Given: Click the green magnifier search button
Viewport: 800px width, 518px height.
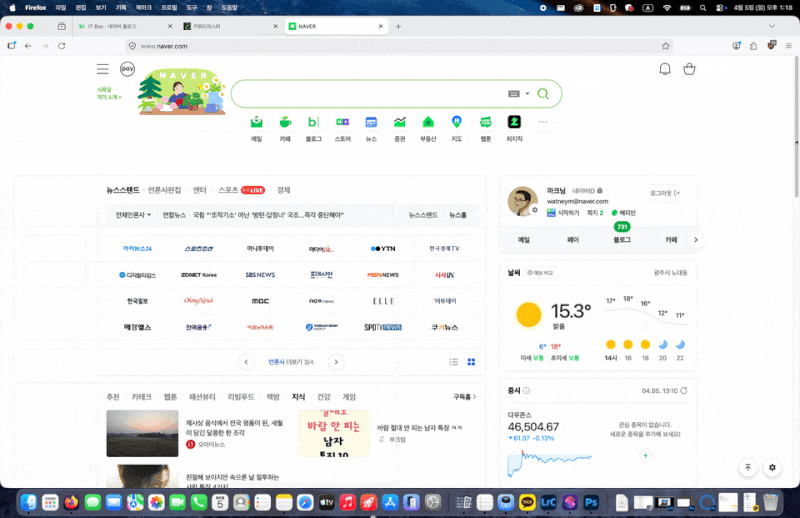Looking at the screenshot, I should pos(543,94).
